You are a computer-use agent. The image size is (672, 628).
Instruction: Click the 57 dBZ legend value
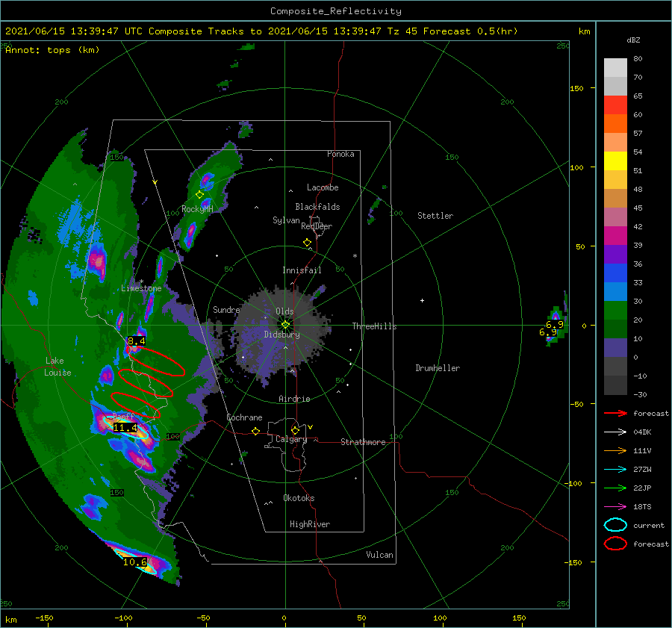pos(638,134)
